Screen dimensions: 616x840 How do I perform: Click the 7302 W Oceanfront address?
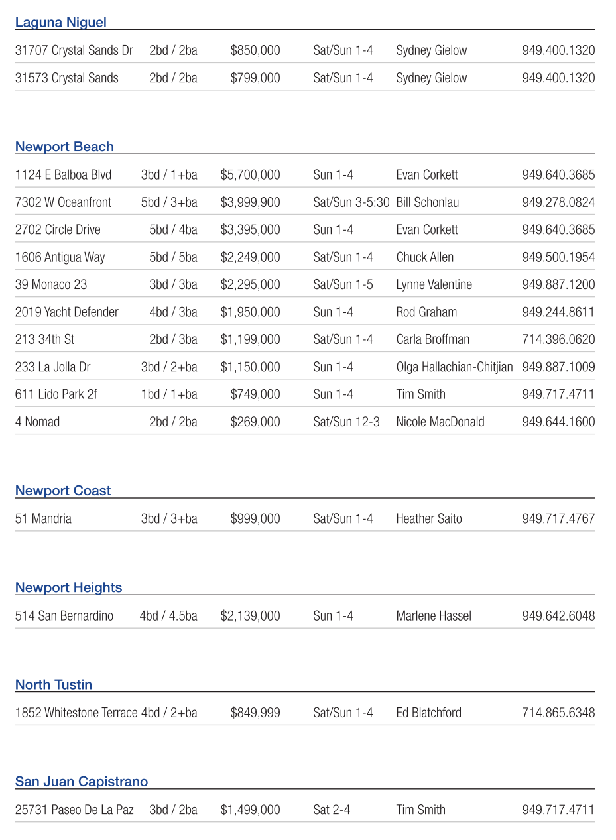[63, 202]
